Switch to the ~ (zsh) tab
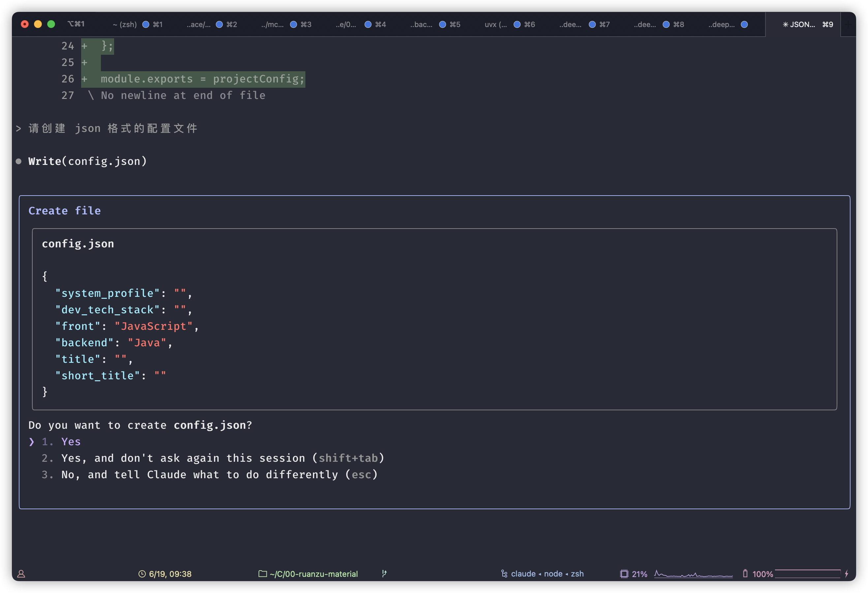868x593 pixels. tap(125, 25)
